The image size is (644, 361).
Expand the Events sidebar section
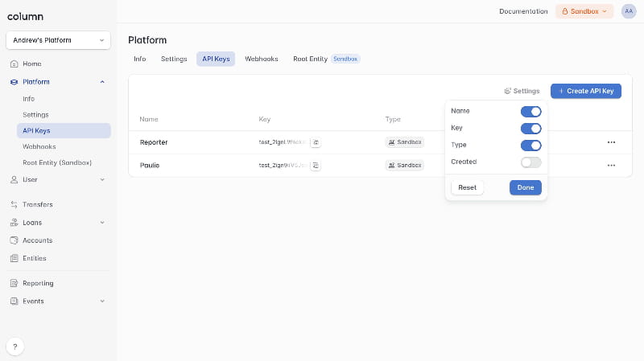click(102, 302)
